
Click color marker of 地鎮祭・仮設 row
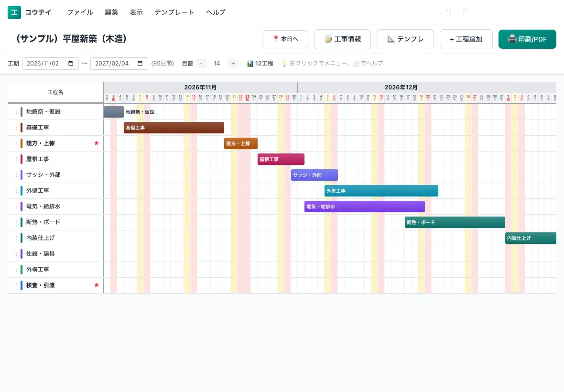(x=22, y=112)
